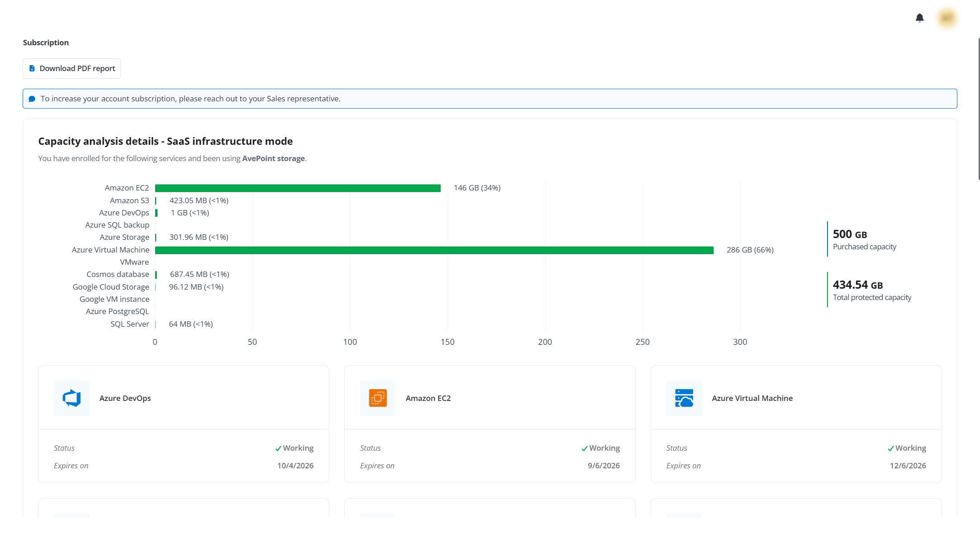Click the page vertical scrollbar
The width and height of the screenshot is (980, 543).
978,109
